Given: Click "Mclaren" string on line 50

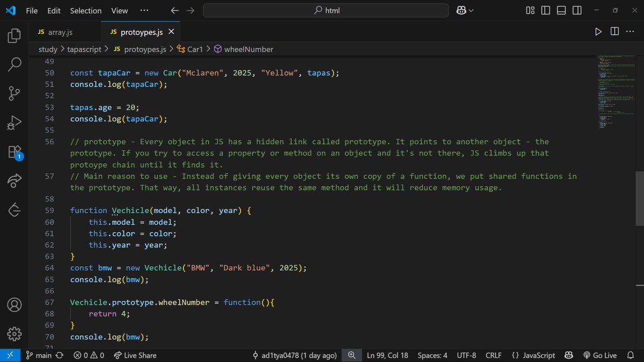Looking at the screenshot, I should point(203,73).
